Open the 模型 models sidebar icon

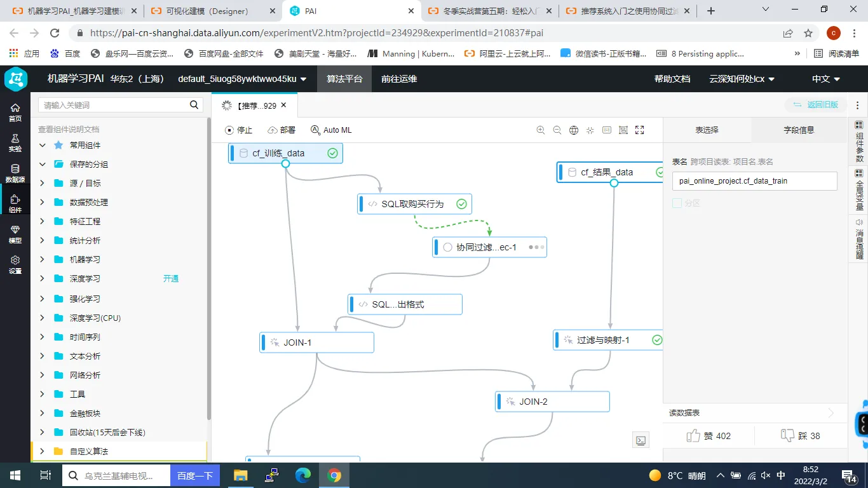[15, 234]
